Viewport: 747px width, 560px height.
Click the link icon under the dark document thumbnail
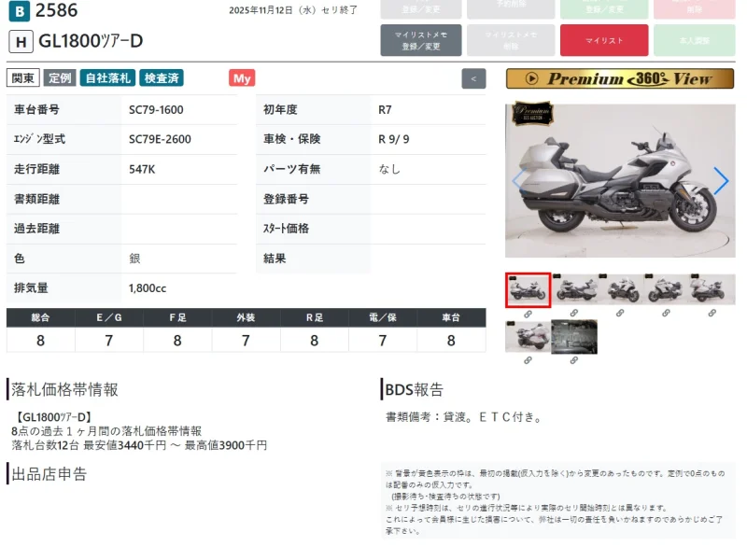(x=574, y=360)
